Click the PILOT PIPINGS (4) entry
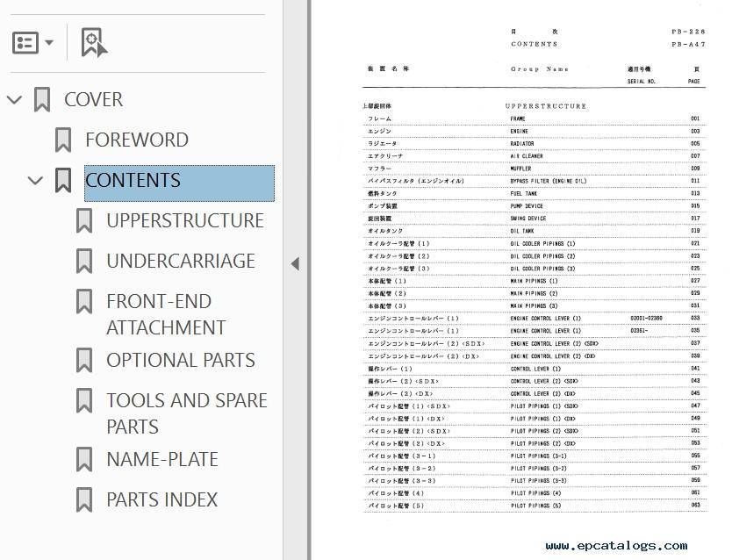 (x=535, y=493)
